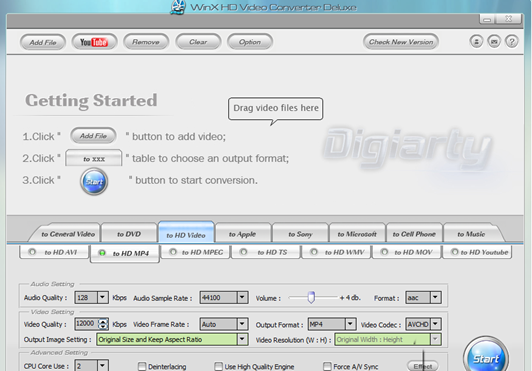Open help question mark icon

tap(512, 42)
